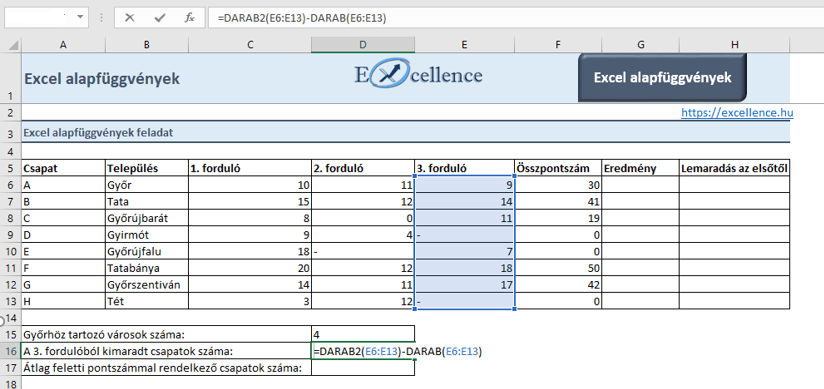824x389 pixels.
Task: Select column F header
Action: [x=558, y=45]
